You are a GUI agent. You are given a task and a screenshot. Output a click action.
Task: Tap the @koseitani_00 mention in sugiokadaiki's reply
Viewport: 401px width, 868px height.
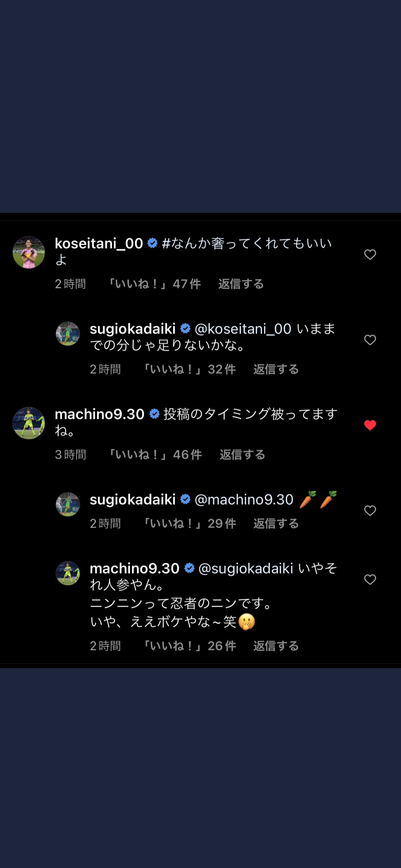243,329
